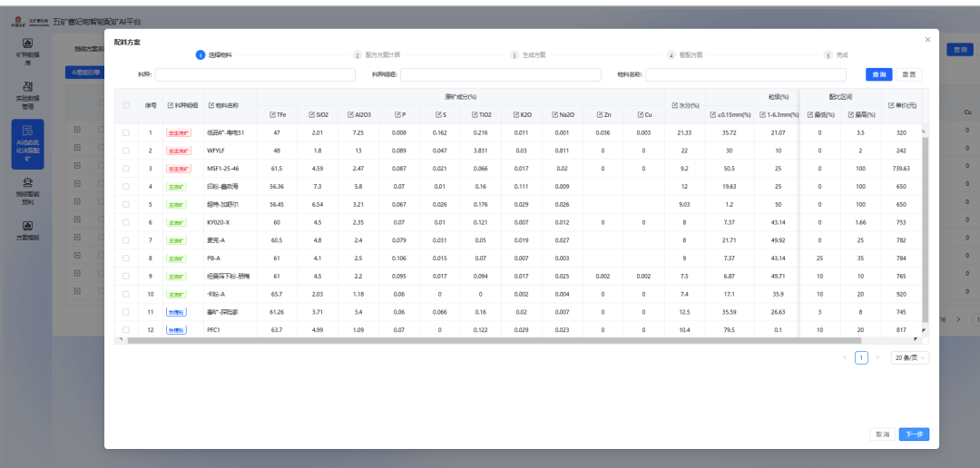The width and height of the screenshot is (980, 468).
Task: Open the 20条/页 page size dropdown
Action: tap(909, 357)
